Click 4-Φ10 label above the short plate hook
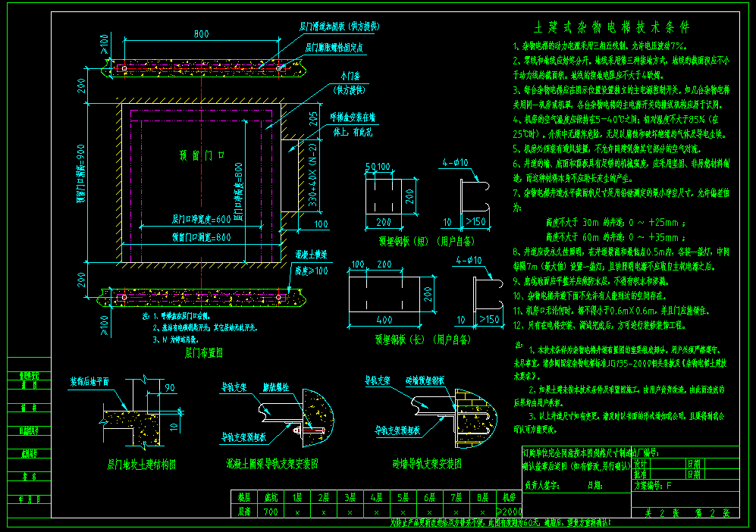The width and height of the screenshot is (756, 532). click(455, 163)
